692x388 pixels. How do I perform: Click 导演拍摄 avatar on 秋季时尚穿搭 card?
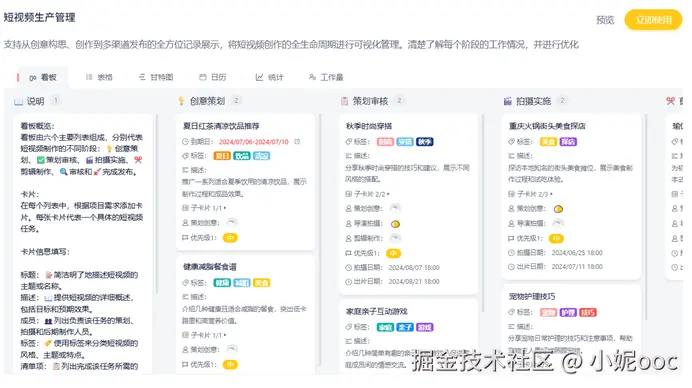(x=395, y=224)
